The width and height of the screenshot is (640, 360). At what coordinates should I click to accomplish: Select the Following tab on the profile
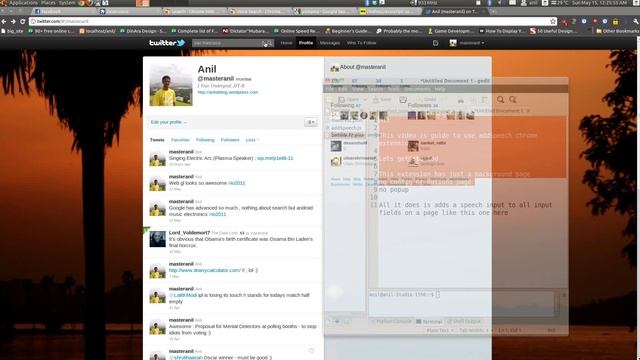[x=205, y=140]
